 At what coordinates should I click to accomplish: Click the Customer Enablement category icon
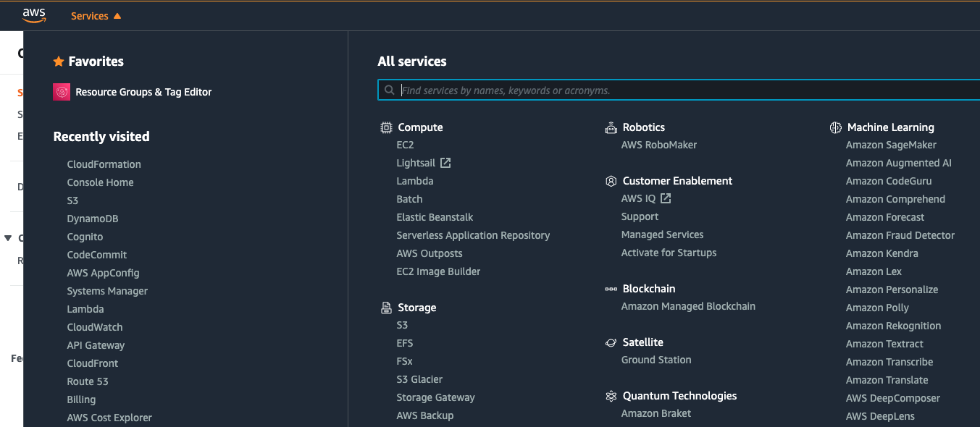point(611,181)
